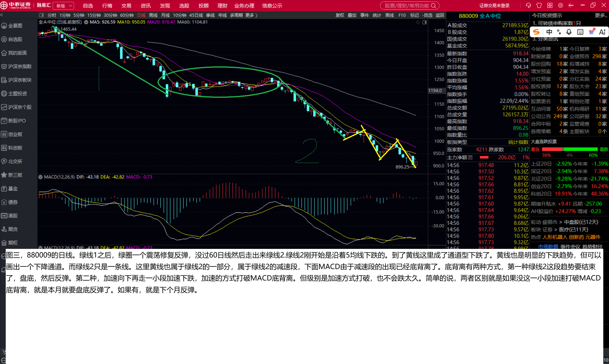
Task: Open customer service headset icon
Action: click(528, 5)
